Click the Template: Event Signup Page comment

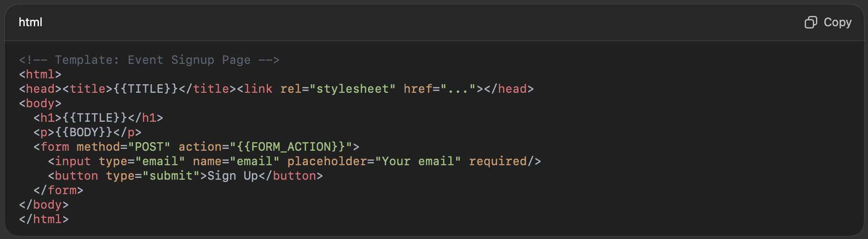149,60
